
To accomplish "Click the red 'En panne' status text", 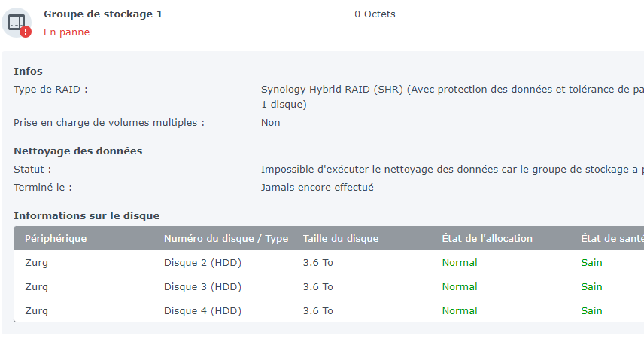I will coord(66,32).
